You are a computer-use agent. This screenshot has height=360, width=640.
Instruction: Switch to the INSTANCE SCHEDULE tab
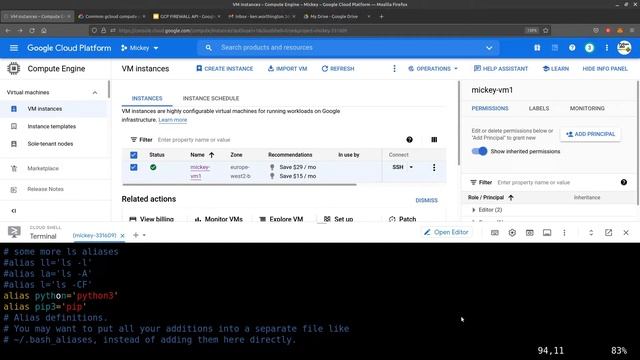(211, 98)
